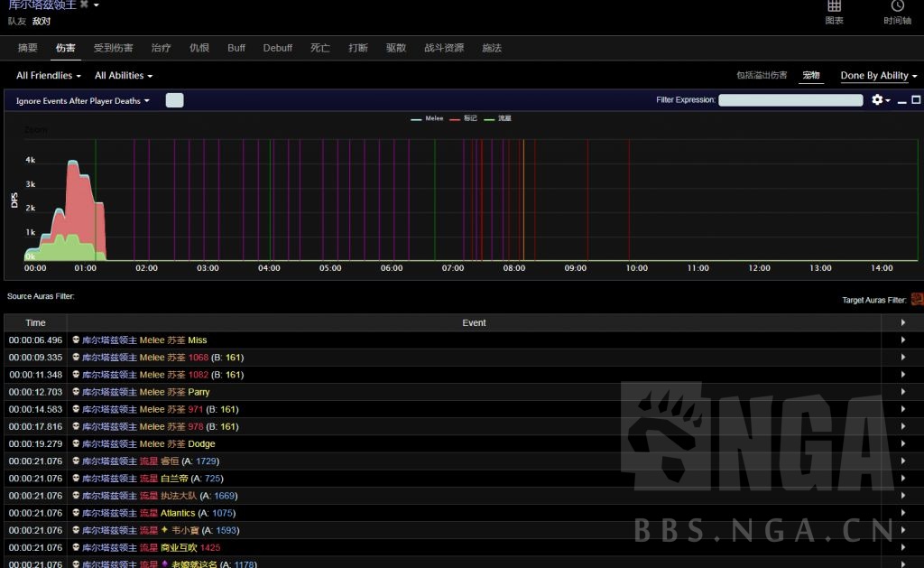Switch to the Debuff tab
924x568 pixels.
point(278,48)
